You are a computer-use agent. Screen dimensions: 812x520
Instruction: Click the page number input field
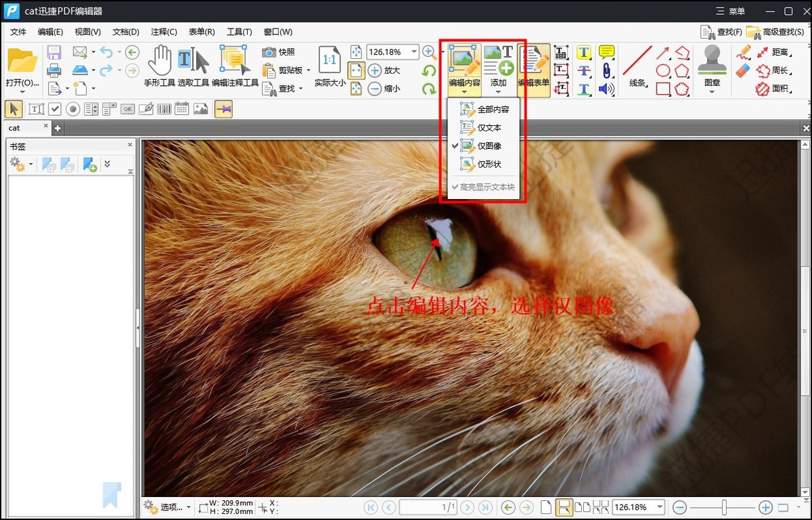click(428, 507)
